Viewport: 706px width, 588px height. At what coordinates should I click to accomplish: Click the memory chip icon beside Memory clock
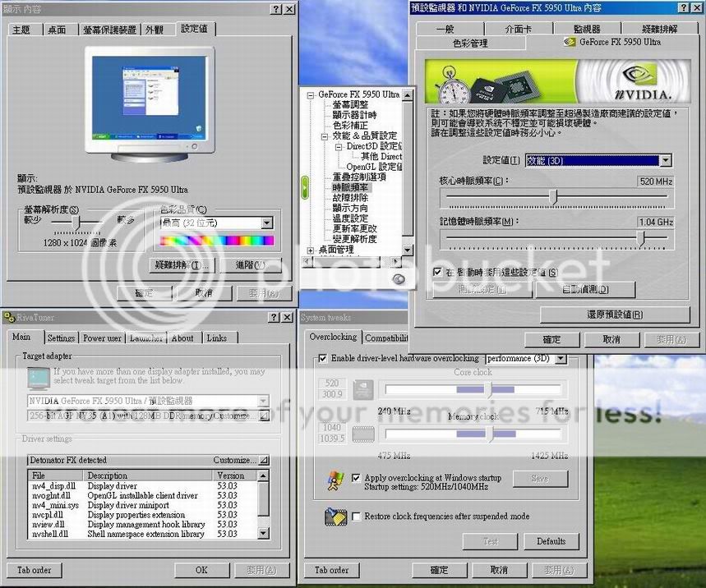363,434
